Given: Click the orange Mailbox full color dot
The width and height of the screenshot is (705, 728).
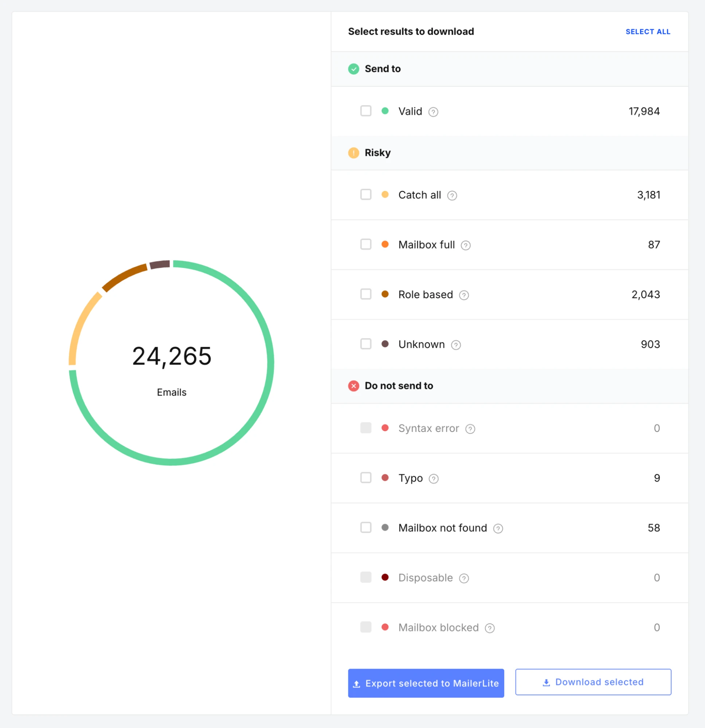Looking at the screenshot, I should [x=385, y=244].
